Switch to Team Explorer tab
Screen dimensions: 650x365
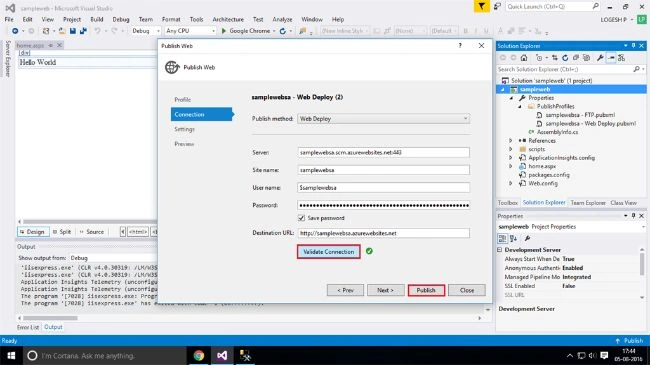point(588,203)
